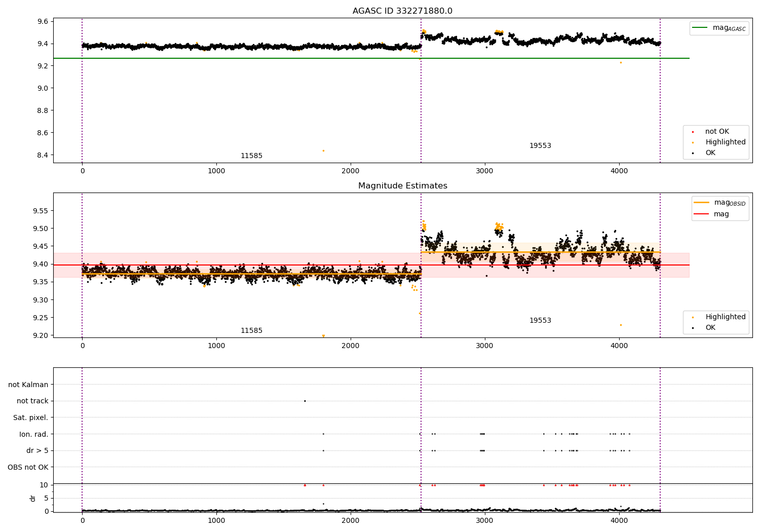760x532 pixels.
Task: Click the 'Highlighted' legend entry in top plot
Action: 725,142
